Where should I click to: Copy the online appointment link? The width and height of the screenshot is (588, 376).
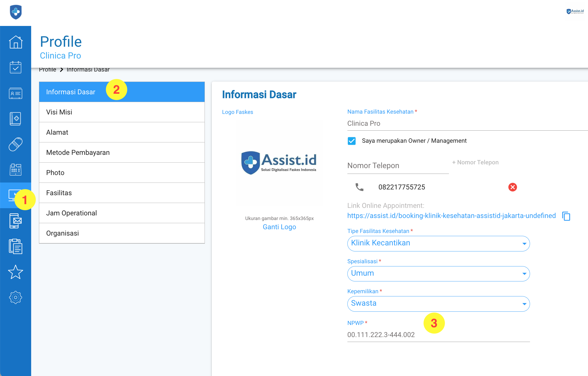566,216
